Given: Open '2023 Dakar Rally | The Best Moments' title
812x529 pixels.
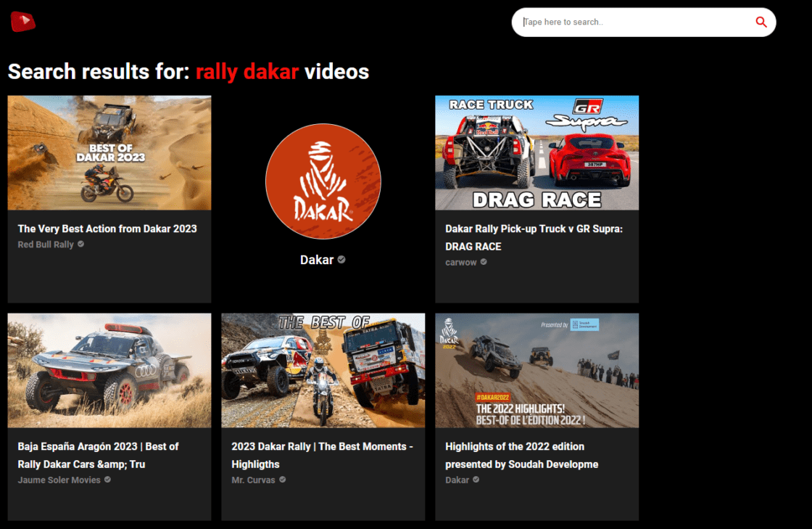Looking at the screenshot, I should [322, 455].
